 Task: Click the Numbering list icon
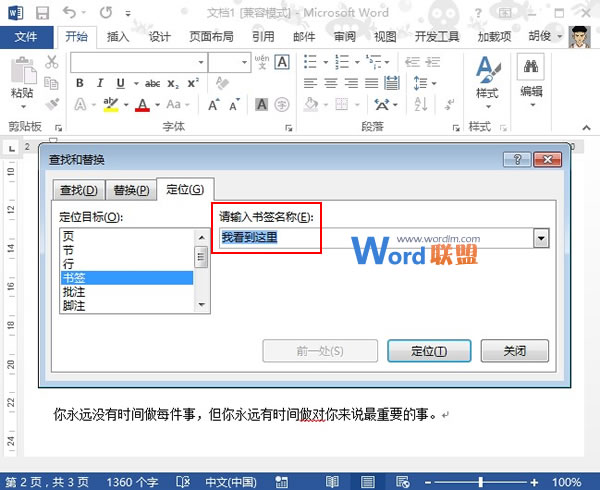click(342, 62)
